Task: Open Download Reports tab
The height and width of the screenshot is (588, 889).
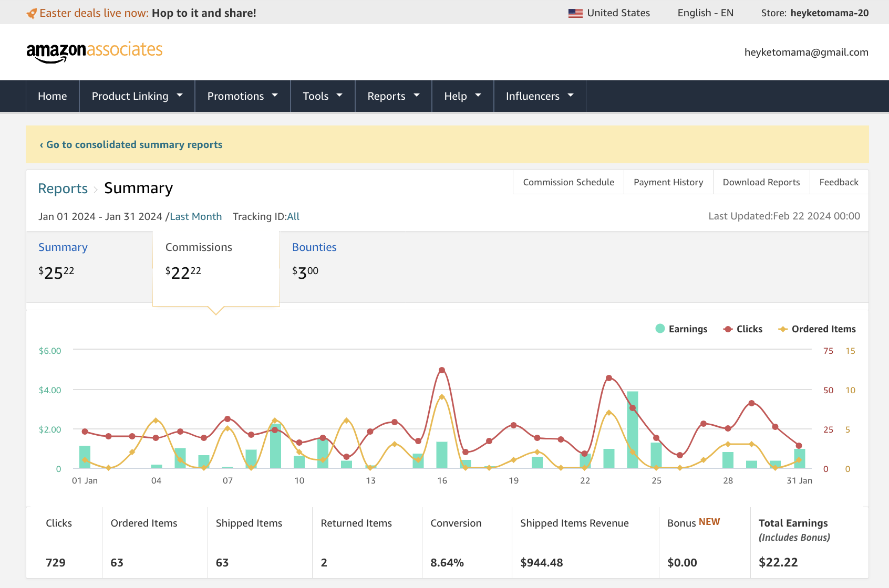Action: click(761, 182)
